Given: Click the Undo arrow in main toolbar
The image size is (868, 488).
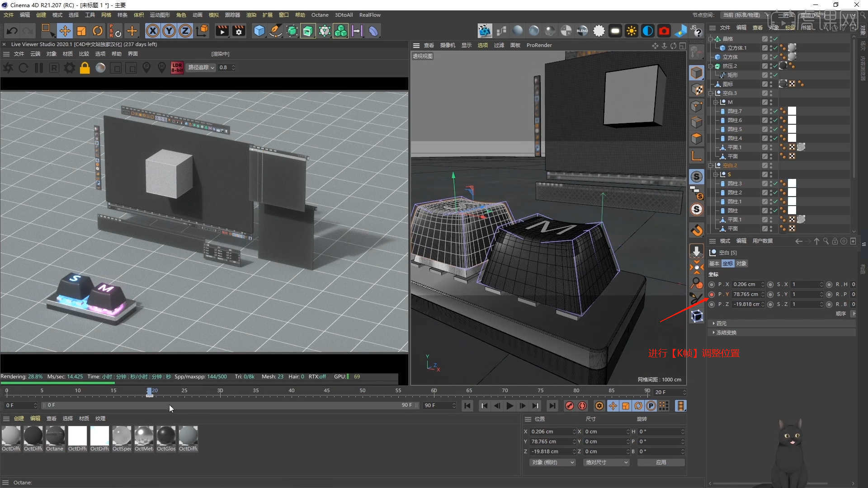Looking at the screenshot, I should point(12,31).
